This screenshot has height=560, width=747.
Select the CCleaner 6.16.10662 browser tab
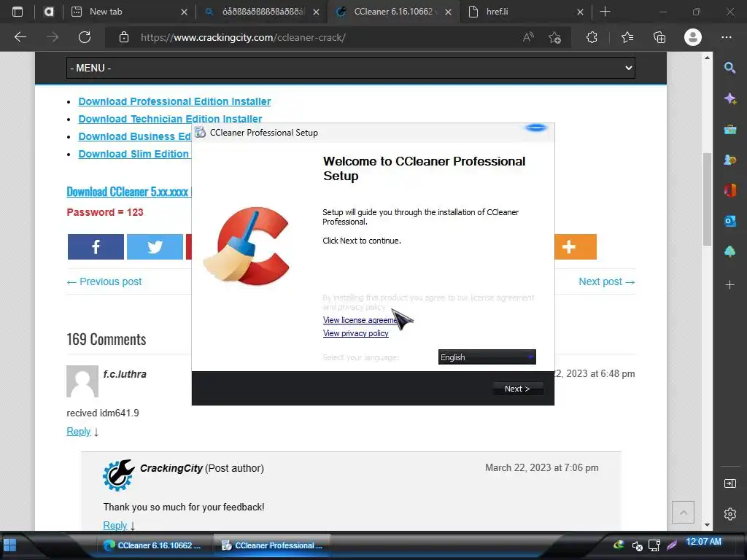click(393, 12)
